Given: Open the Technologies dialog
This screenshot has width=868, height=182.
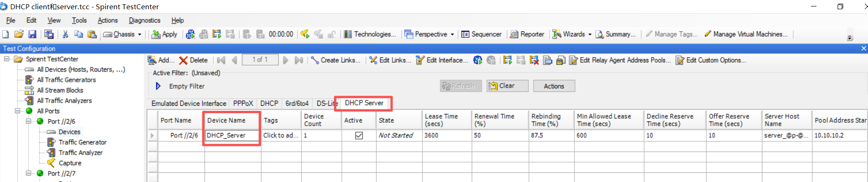Looking at the screenshot, I should coord(370,34).
